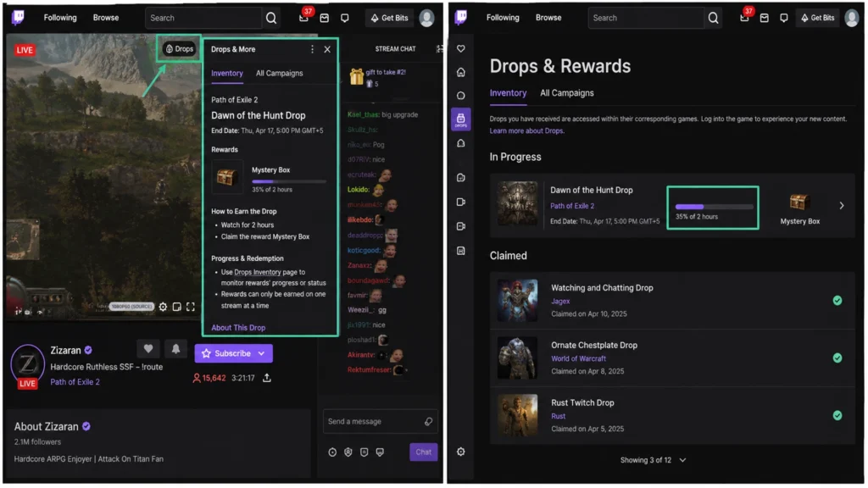The image size is (868, 488).
Task: Click Zizaran's channel avatar with LIVE badge
Action: point(27,366)
